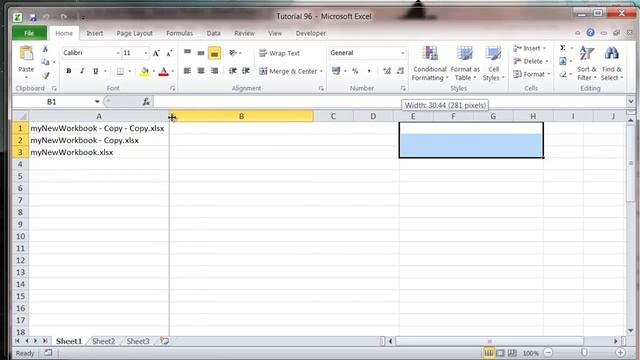
Task: Apply the red Font Color
Action: point(163,71)
